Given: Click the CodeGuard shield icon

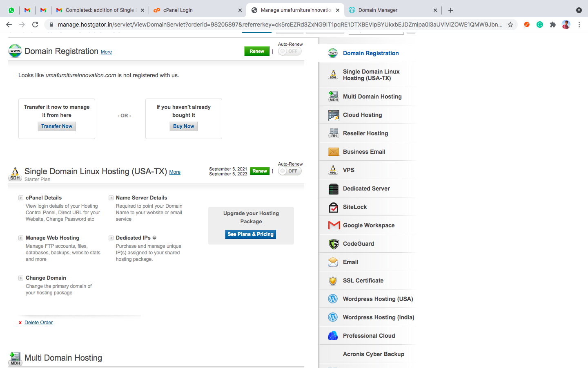Looking at the screenshot, I should tap(334, 244).
